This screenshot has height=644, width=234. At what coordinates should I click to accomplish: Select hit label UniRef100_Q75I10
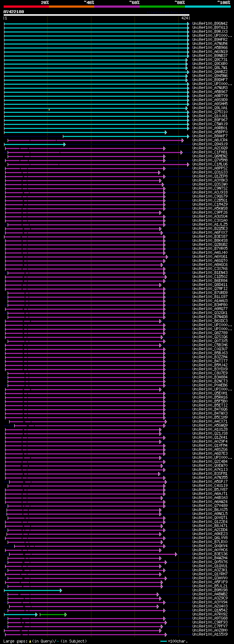click(210, 112)
